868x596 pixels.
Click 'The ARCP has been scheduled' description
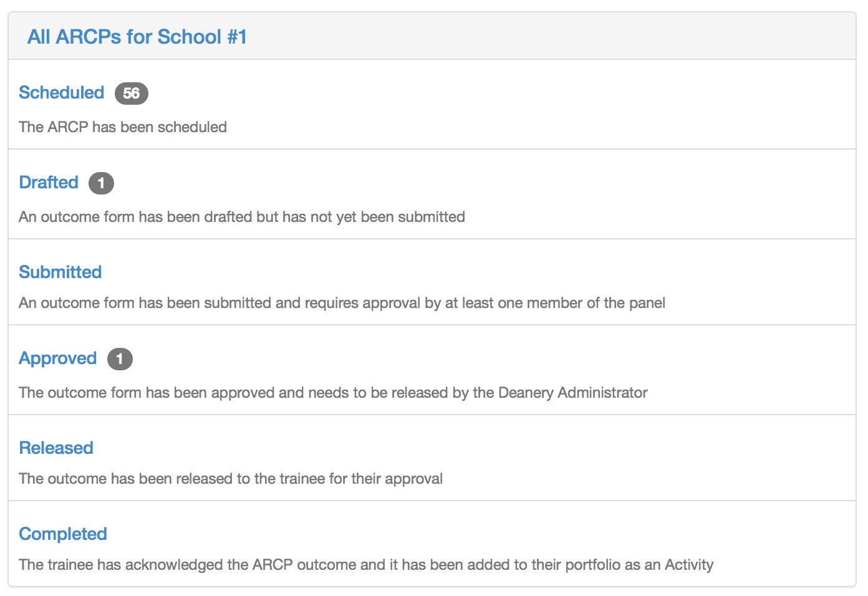coord(123,127)
